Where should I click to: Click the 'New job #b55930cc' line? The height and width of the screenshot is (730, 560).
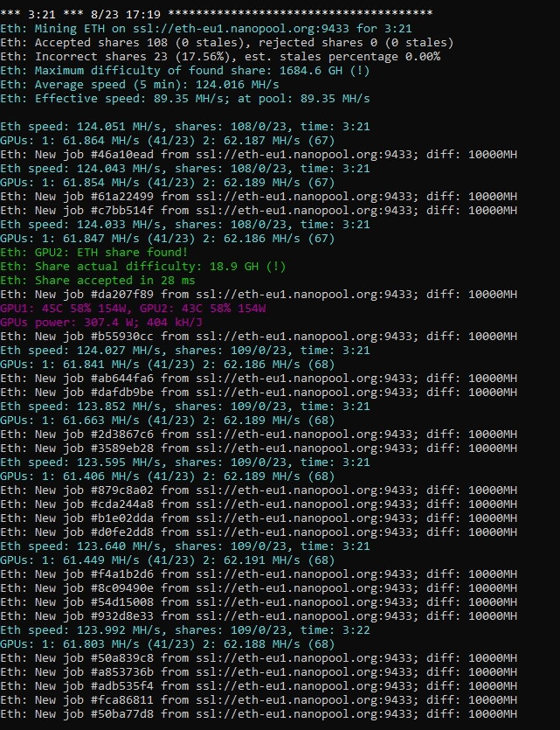pos(259,336)
